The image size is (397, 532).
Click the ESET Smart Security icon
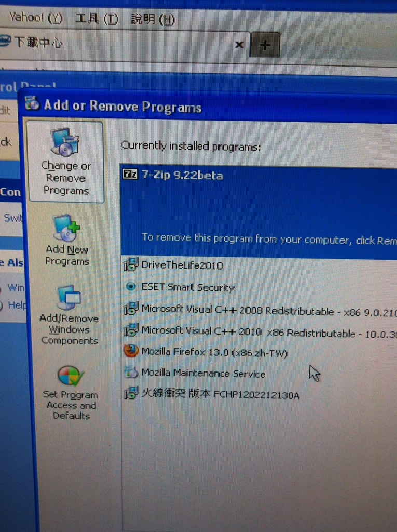coord(131,287)
